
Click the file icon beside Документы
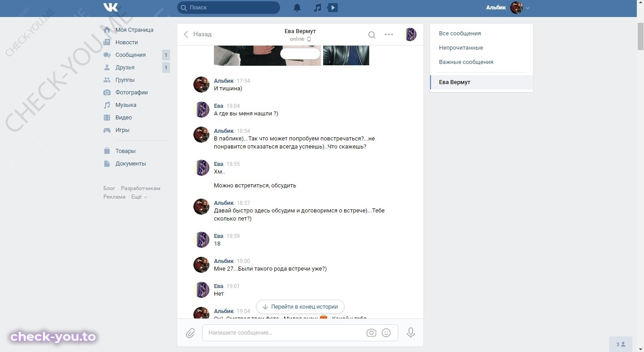(x=107, y=164)
